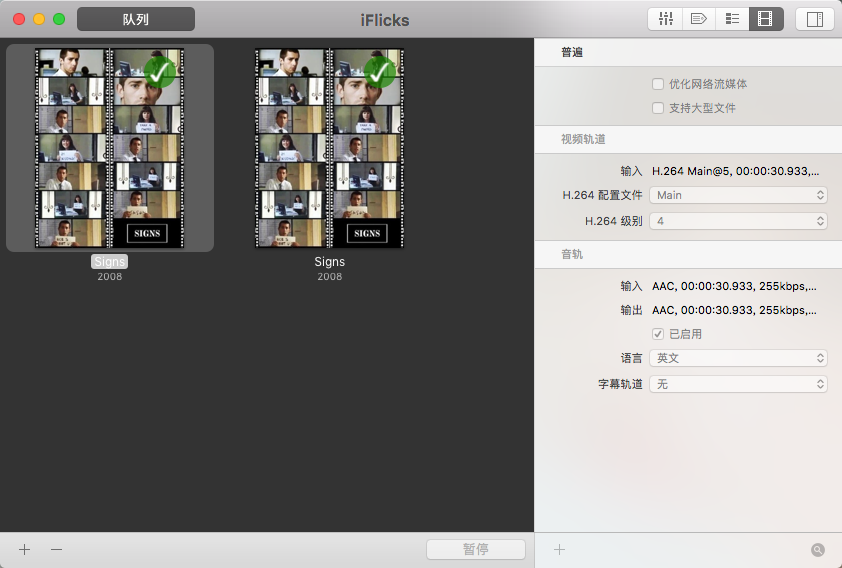Show the list details tab icon

point(732,19)
